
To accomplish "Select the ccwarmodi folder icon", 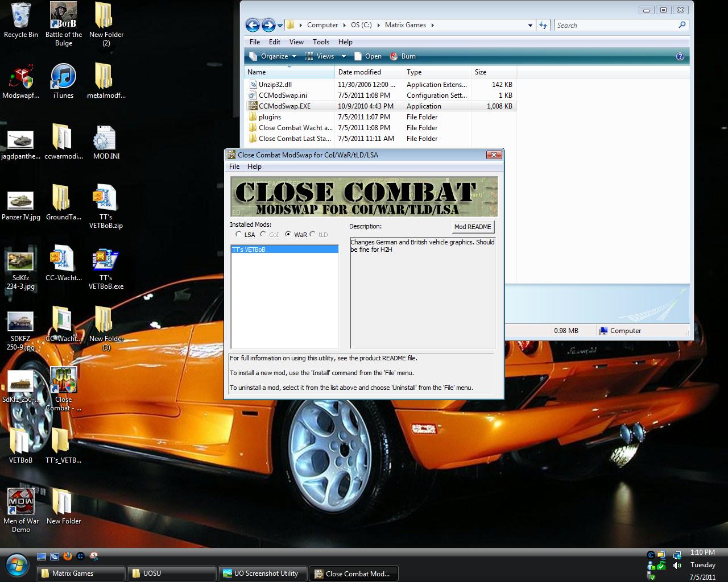I will 63,142.
